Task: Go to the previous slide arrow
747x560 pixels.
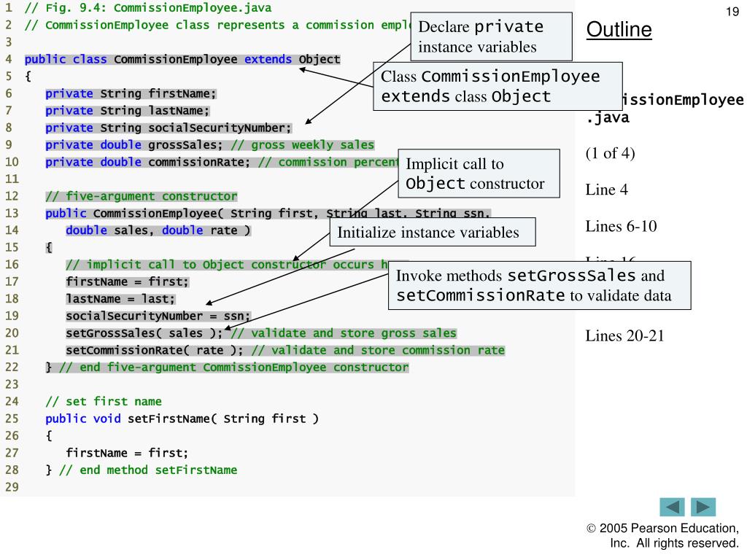Action: coord(672,507)
